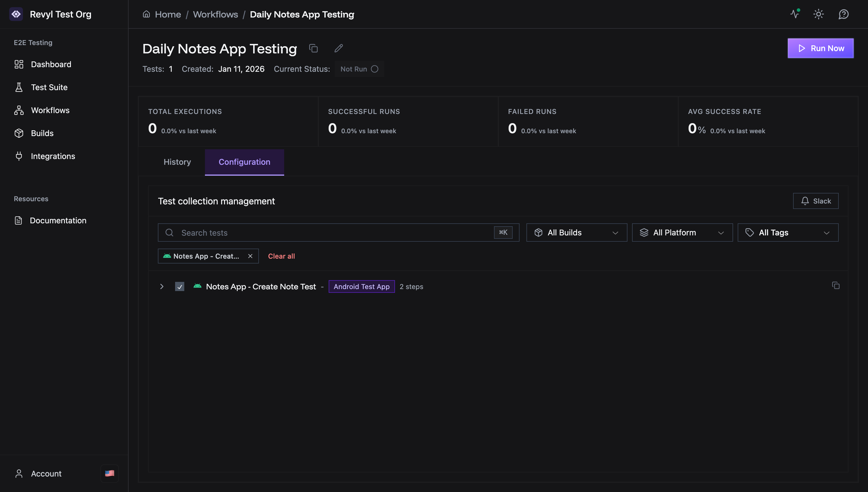This screenshot has height=492, width=868.
Task: Clear all active test filters
Action: 281,256
